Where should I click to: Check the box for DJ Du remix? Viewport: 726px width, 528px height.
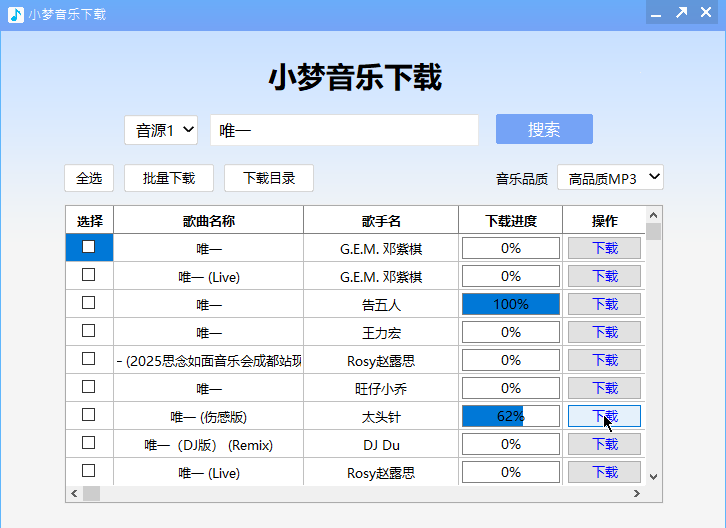pyautogui.click(x=89, y=443)
